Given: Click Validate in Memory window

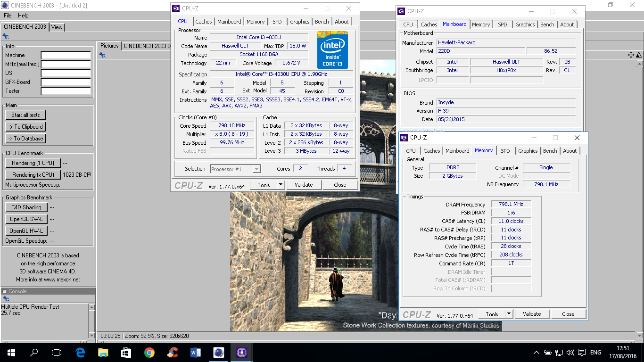Looking at the screenshot, I should 532,314.
